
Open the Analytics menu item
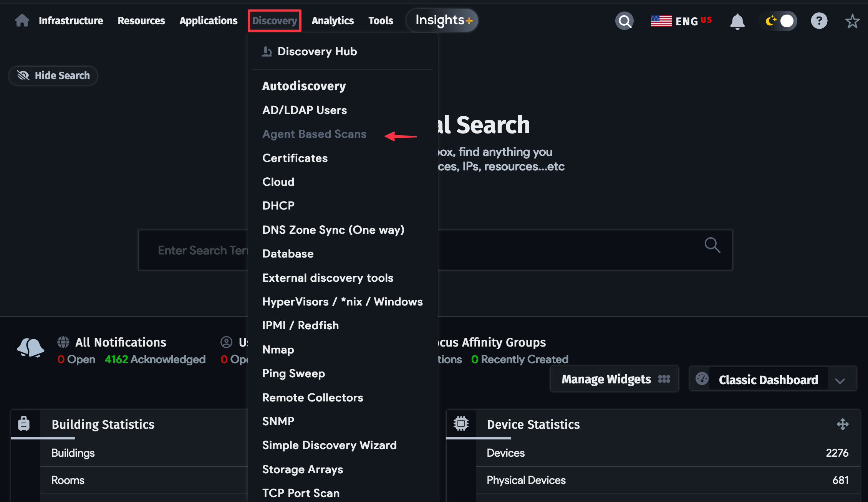pos(333,20)
